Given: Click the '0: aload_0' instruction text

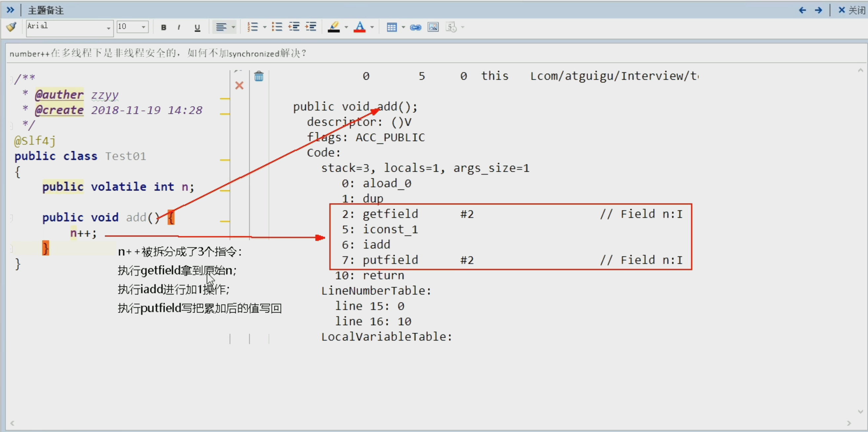Looking at the screenshot, I should [376, 183].
